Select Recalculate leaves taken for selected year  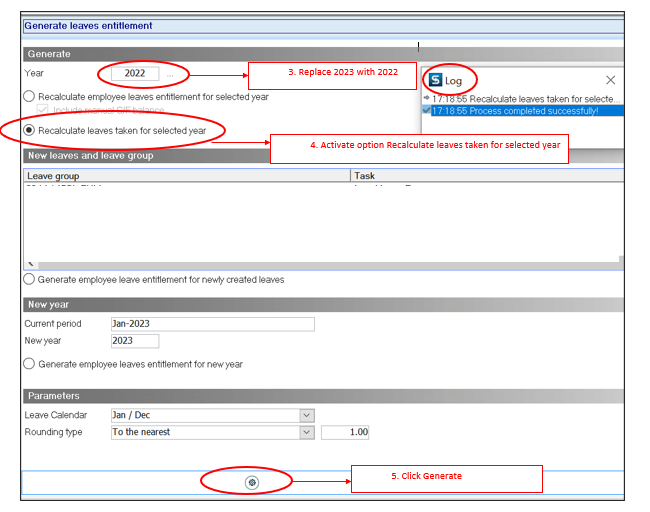click(29, 130)
